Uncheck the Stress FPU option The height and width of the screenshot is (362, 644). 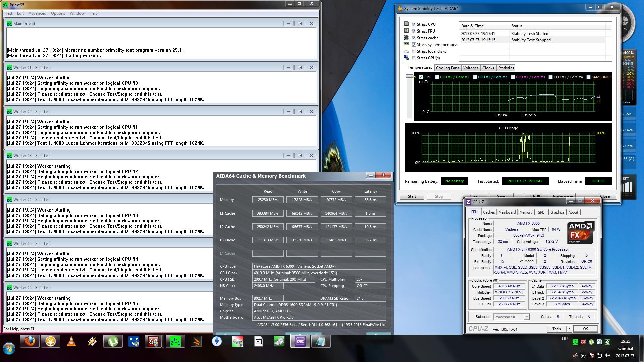pyautogui.click(x=414, y=31)
